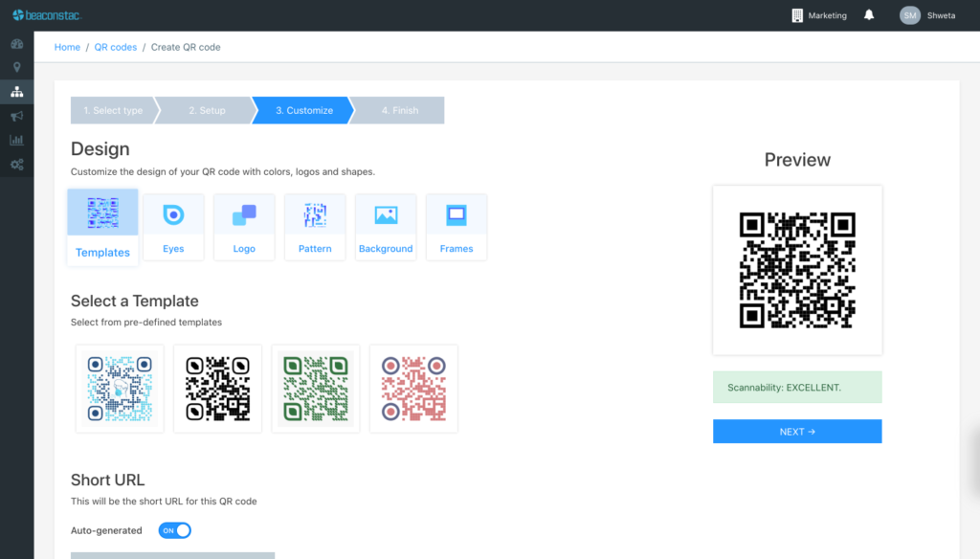The image size is (980, 559).
Task: Open the Shweta account menu
Action: pyautogui.click(x=928, y=15)
